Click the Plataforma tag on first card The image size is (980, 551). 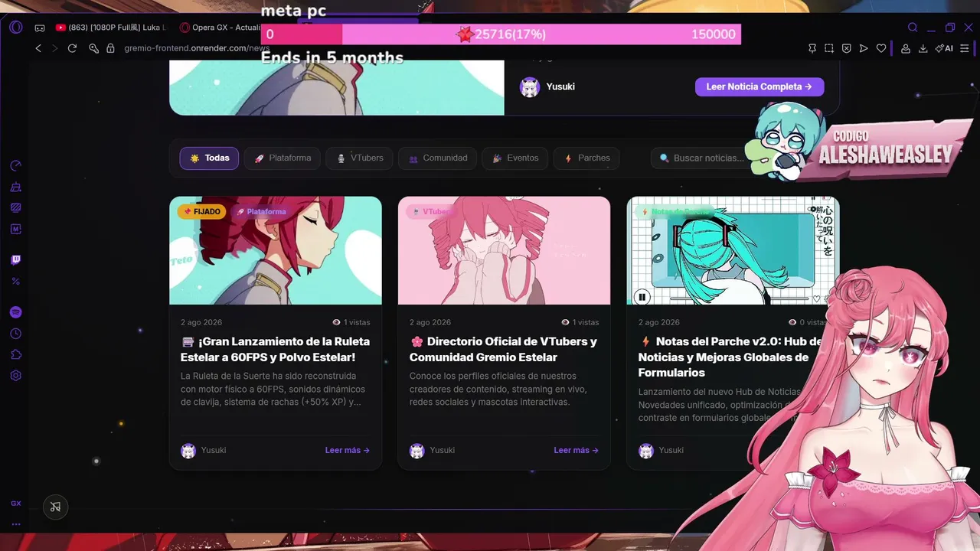pos(261,212)
